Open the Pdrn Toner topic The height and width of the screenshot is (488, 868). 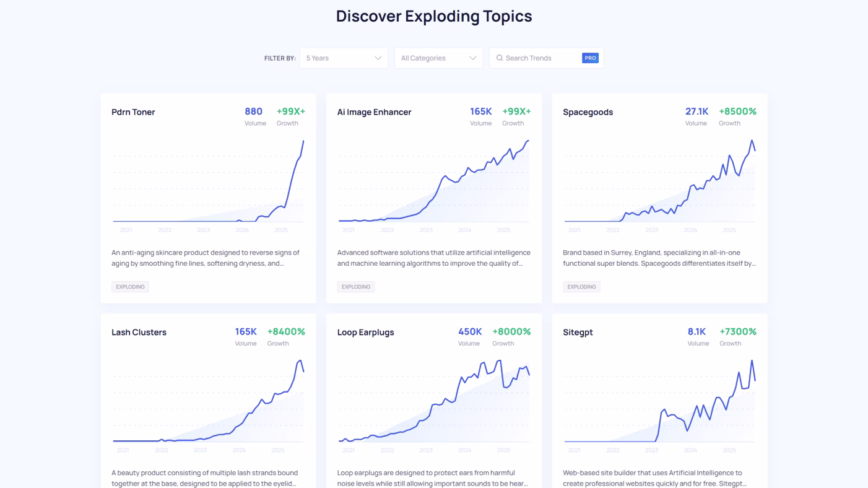(x=134, y=112)
